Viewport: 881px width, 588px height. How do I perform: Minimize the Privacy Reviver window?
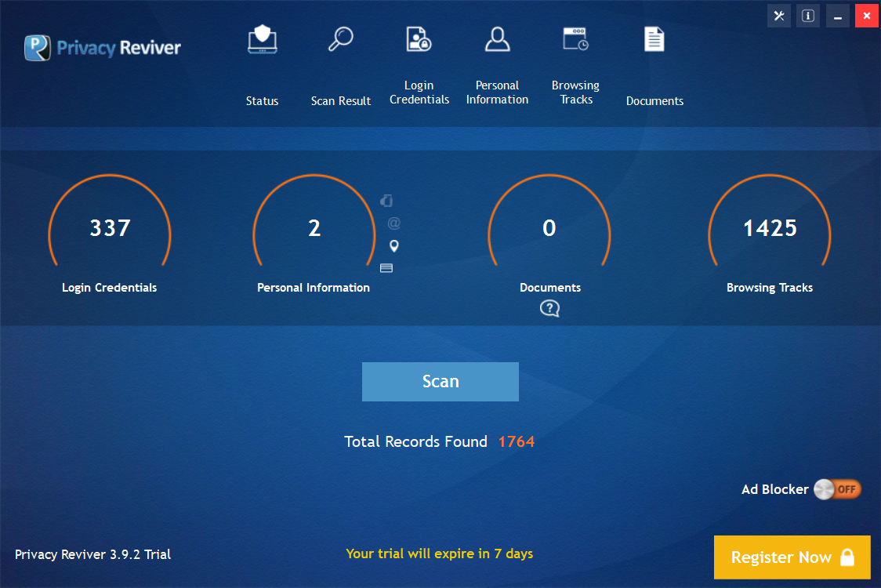tap(837, 16)
